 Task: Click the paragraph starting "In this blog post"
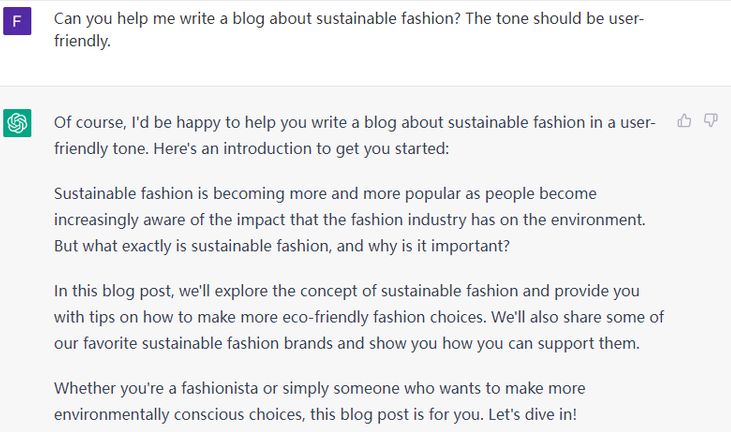click(x=359, y=316)
